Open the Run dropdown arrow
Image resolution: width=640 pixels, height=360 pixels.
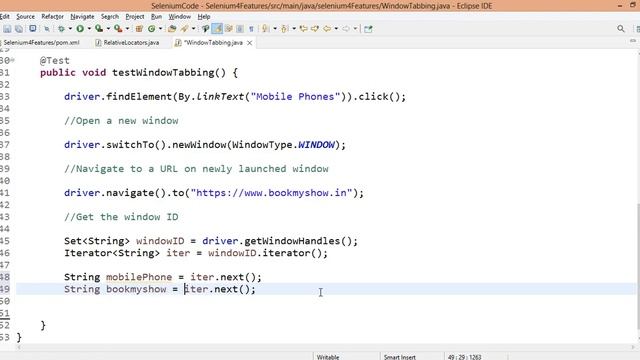pos(89,29)
